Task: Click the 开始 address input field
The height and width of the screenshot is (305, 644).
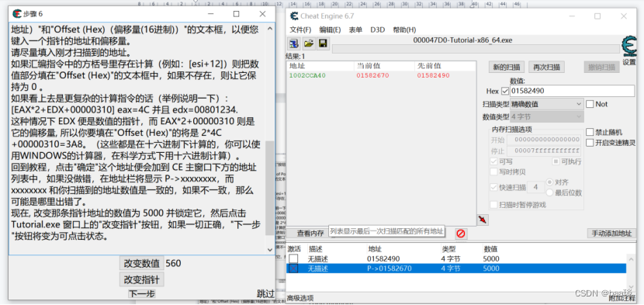Action: pos(544,140)
